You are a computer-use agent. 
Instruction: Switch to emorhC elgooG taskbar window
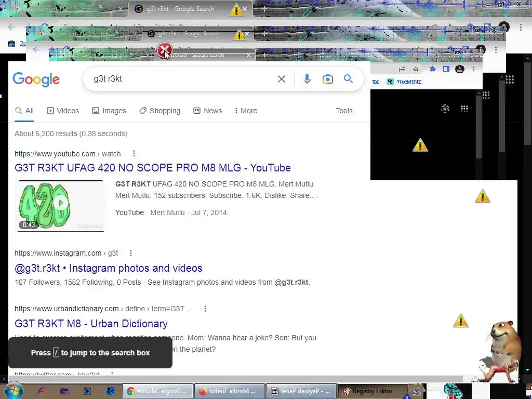(x=157, y=391)
